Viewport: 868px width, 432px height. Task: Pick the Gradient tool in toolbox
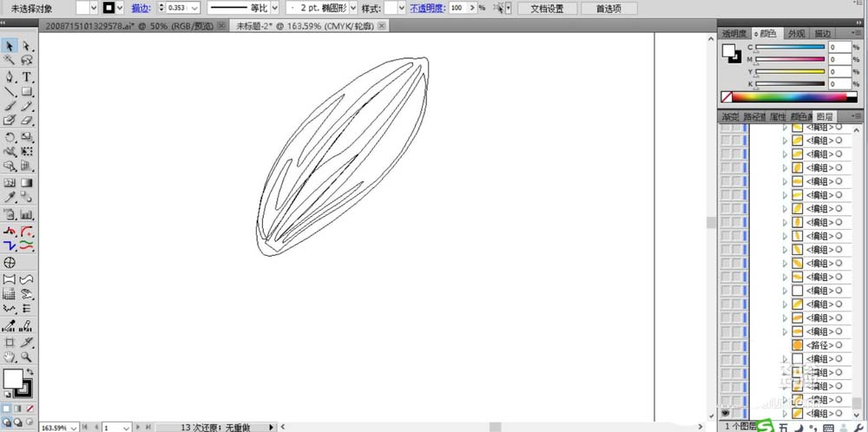(26, 182)
